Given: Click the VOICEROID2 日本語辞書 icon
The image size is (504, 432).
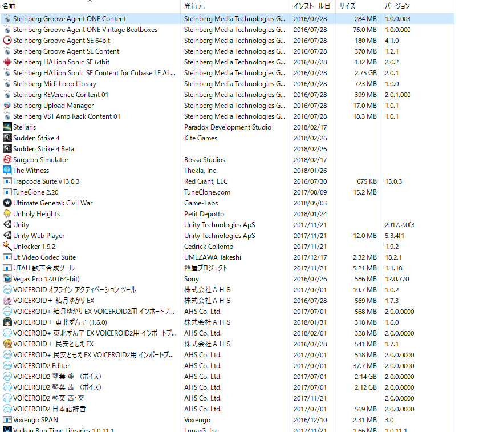Looking at the screenshot, I should tap(7, 409).
